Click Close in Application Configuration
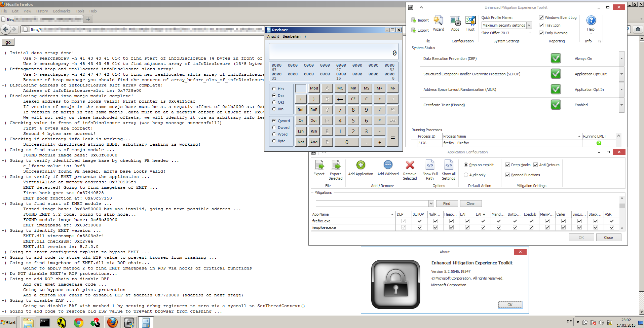 608,238
